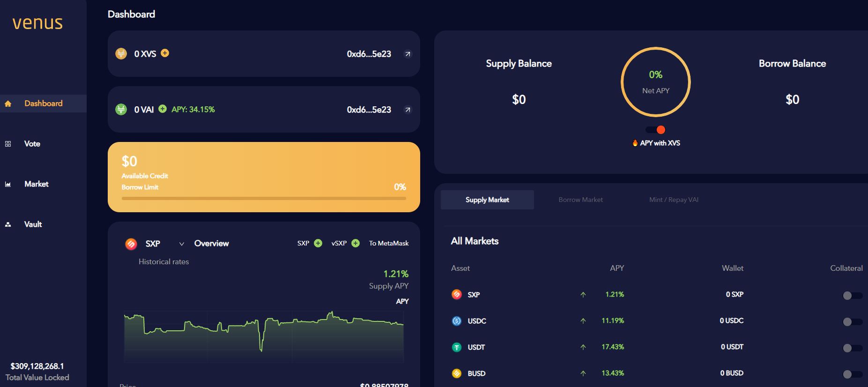
Task: Click the SXP token icon in Overview card
Action: point(131,244)
